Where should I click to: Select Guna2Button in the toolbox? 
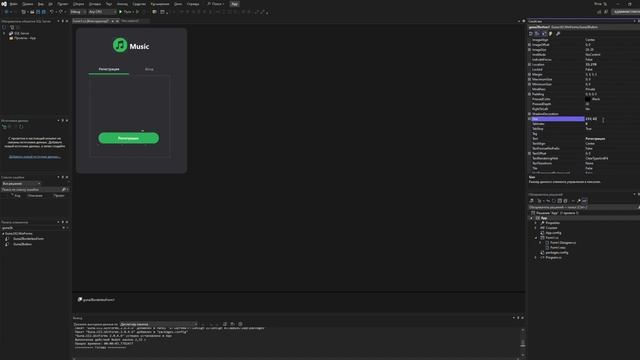coord(22,244)
